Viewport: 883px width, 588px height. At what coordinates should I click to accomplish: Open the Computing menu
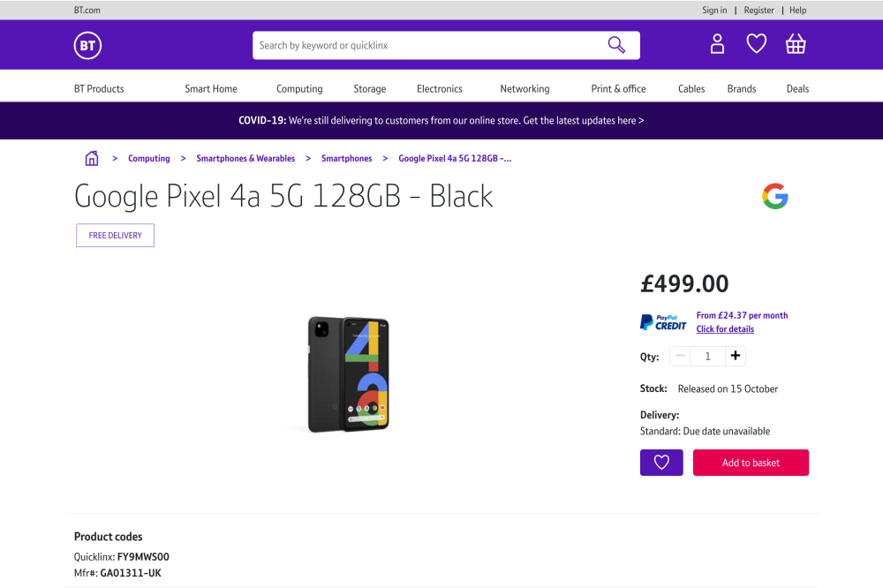299,89
